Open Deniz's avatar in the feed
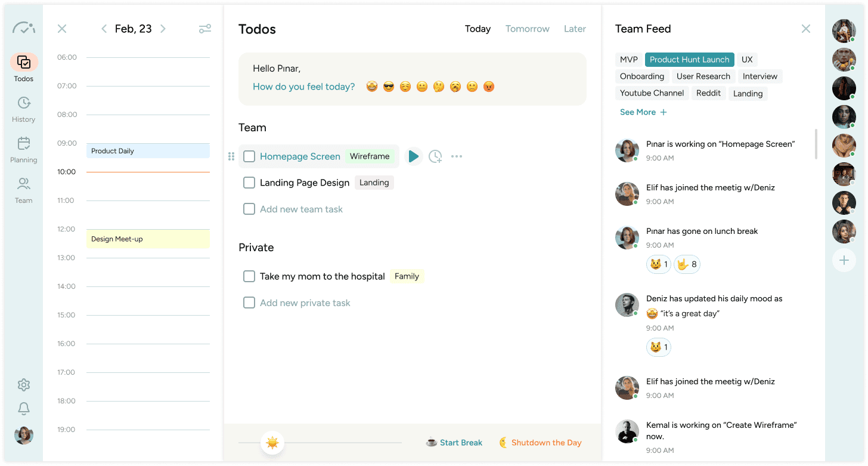The height and width of the screenshot is (466, 868). click(627, 305)
